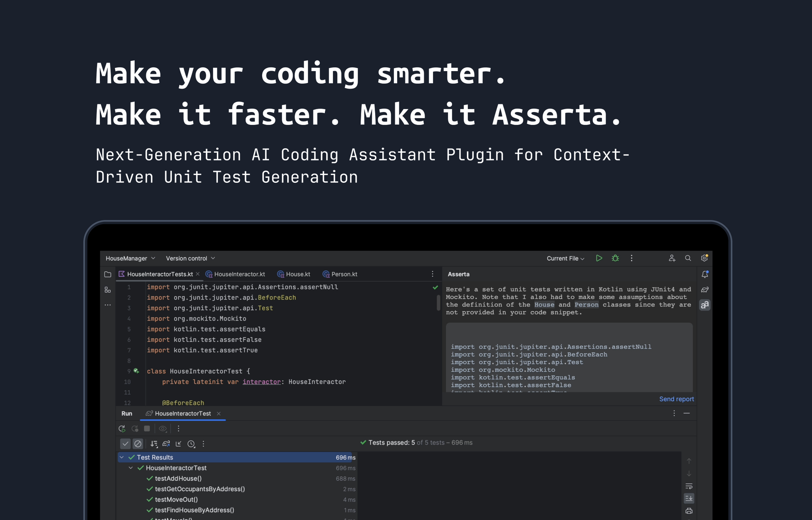The image size is (812, 520).
Task: Toggle Show Passed tests checkmark filter
Action: coord(125,444)
